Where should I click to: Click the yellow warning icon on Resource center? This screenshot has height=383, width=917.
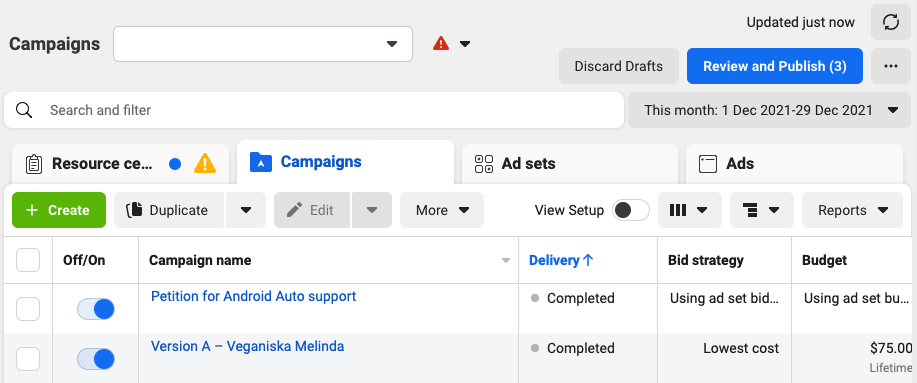(205, 163)
